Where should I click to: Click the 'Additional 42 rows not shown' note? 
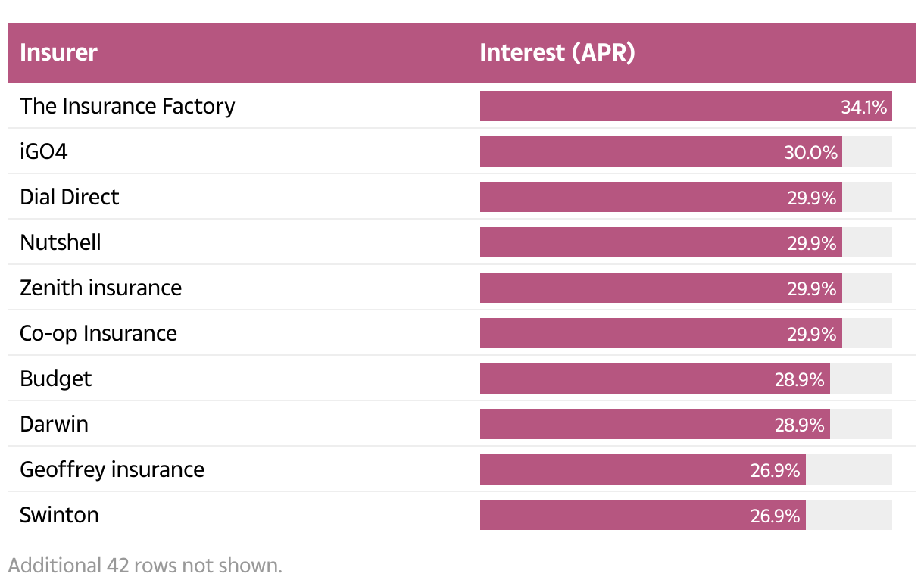point(145,566)
